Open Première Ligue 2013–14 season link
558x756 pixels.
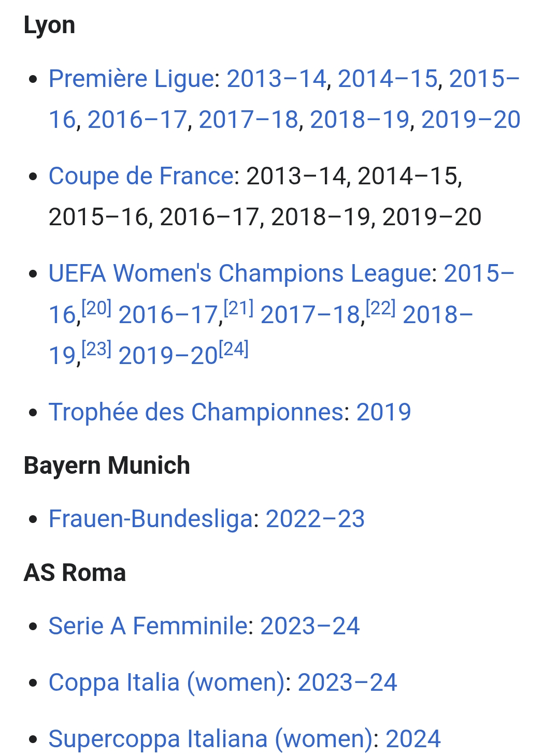pyautogui.click(x=276, y=79)
